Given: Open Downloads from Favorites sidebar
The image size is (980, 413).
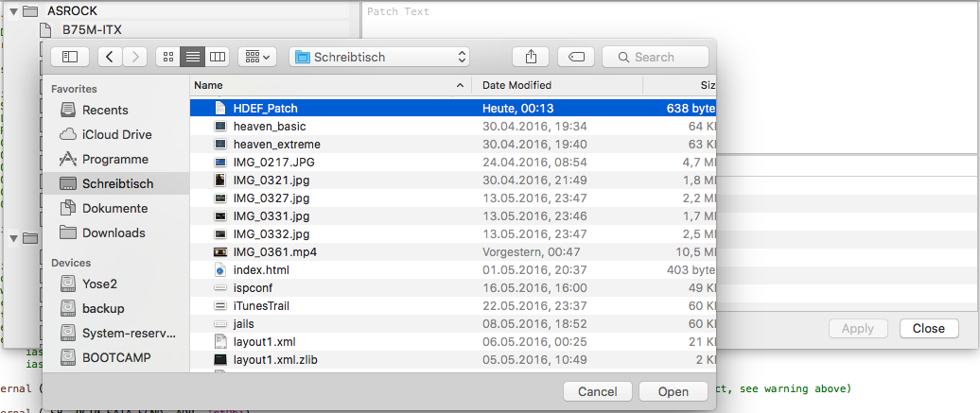Looking at the screenshot, I should pyautogui.click(x=114, y=232).
